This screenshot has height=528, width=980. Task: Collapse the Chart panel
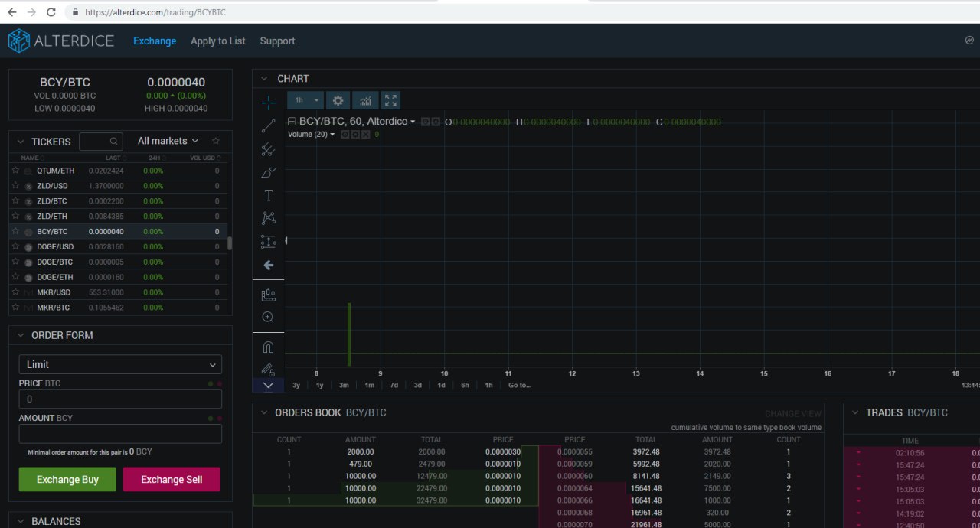[264, 79]
